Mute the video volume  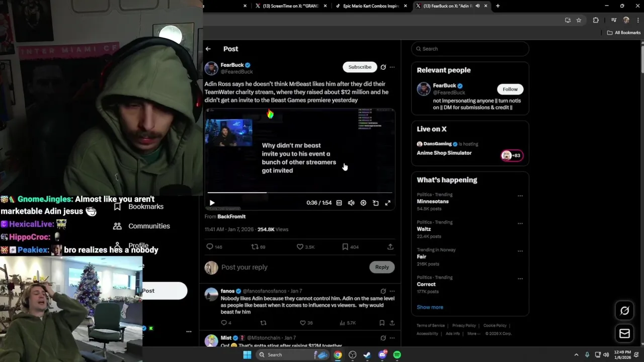point(351,203)
